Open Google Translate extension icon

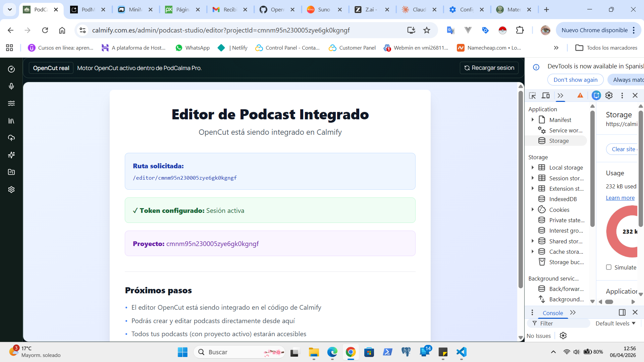pyautogui.click(x=450, y=30)
